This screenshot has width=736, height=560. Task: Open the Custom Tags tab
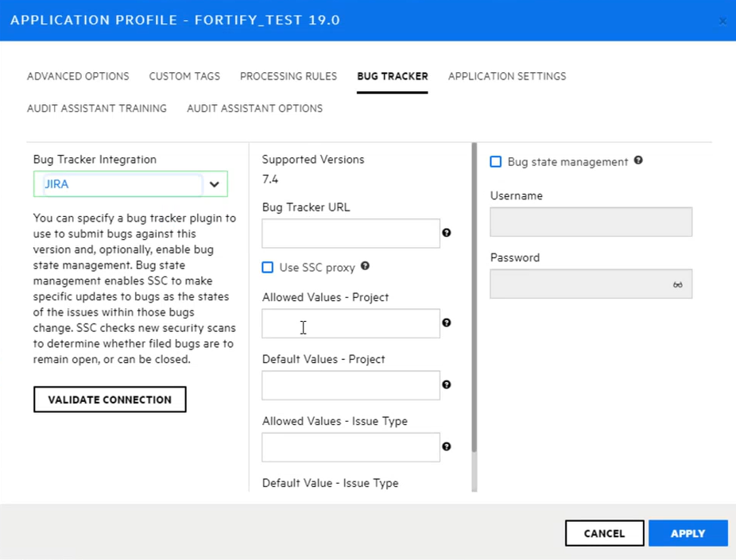(x=184, y=76)
